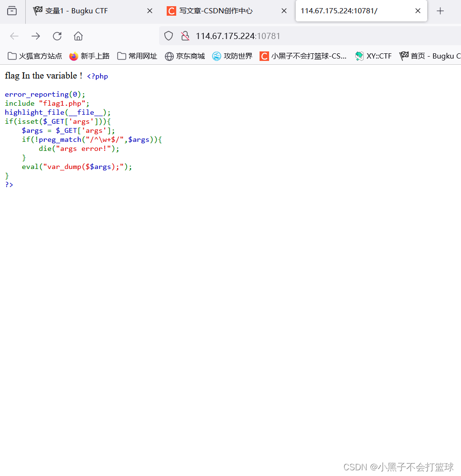Open the 攻防世界 bookmark

click(x=232, y=56)
